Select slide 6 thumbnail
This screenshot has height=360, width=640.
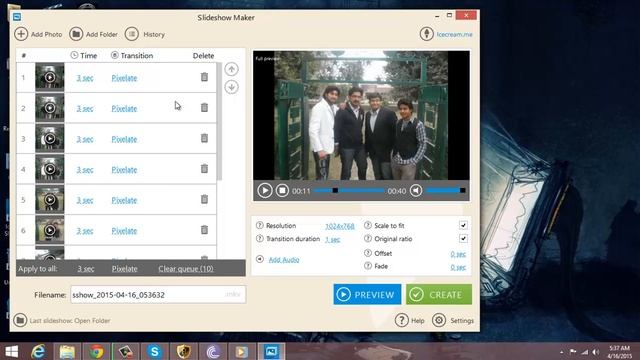point(50,230)
